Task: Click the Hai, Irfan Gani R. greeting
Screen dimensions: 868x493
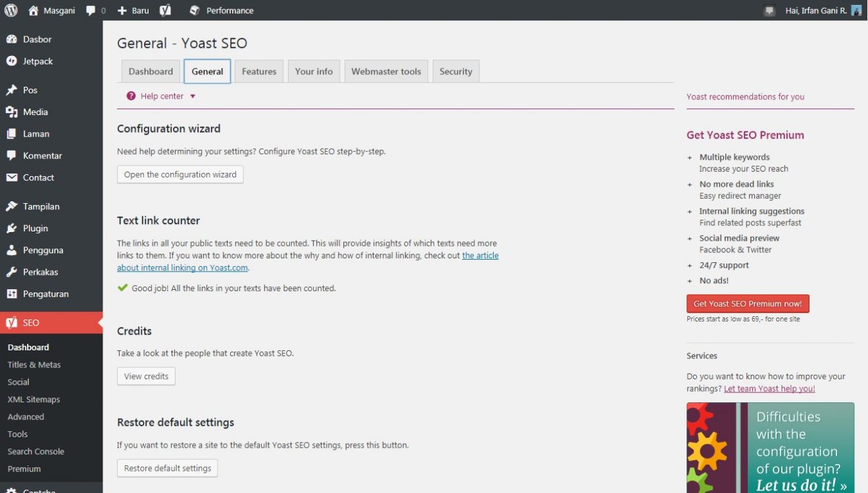Action: coord(816,11)
